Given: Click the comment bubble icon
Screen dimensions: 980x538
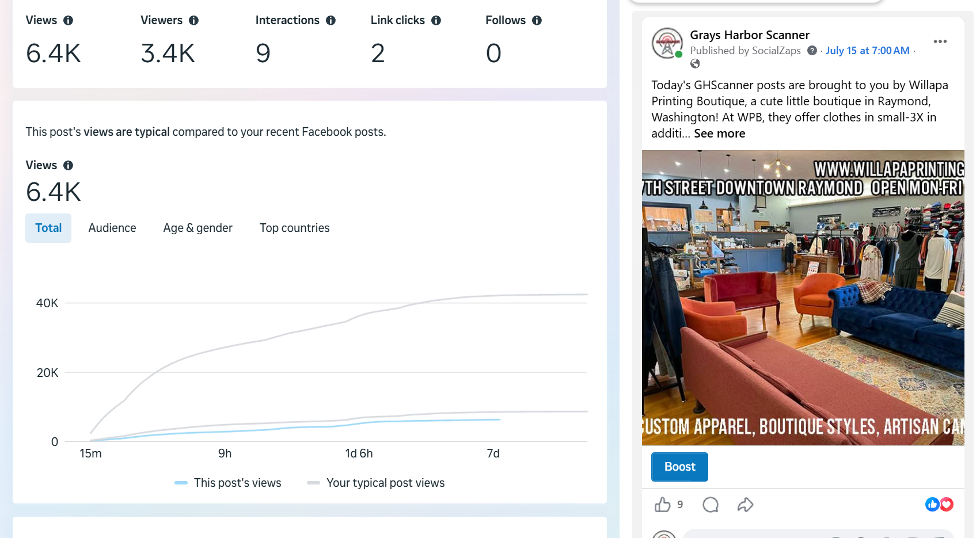Looking at the screenshot, I should click(x=711, y=505).
